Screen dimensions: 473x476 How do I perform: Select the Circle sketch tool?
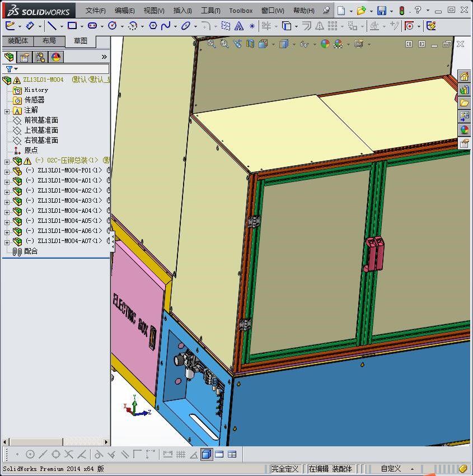tap(113, 26)
